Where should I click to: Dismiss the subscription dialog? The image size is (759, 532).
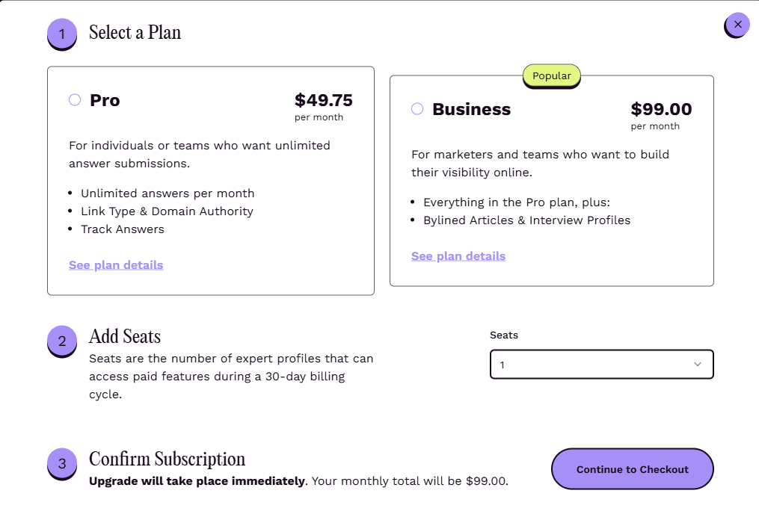[x=736, y=24]
